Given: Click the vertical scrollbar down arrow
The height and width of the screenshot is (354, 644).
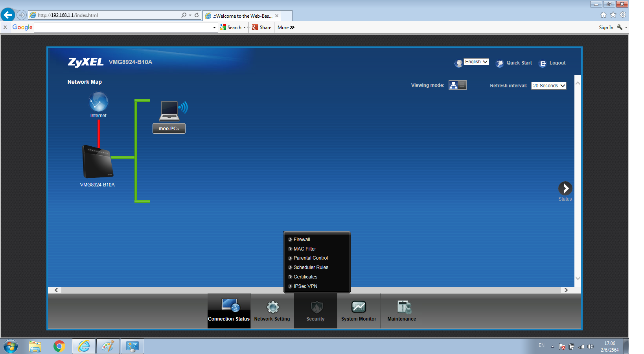Looking at the screenshot, I should point(578,278).
